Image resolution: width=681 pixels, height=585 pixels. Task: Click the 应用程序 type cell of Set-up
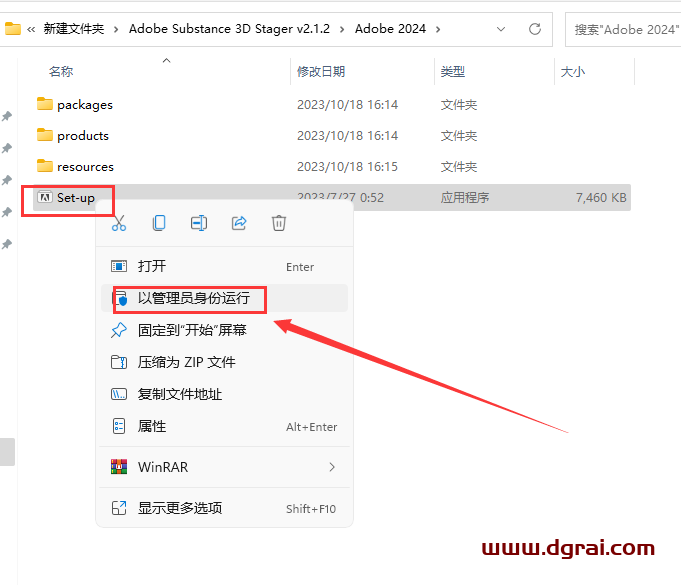pos(465,198)
